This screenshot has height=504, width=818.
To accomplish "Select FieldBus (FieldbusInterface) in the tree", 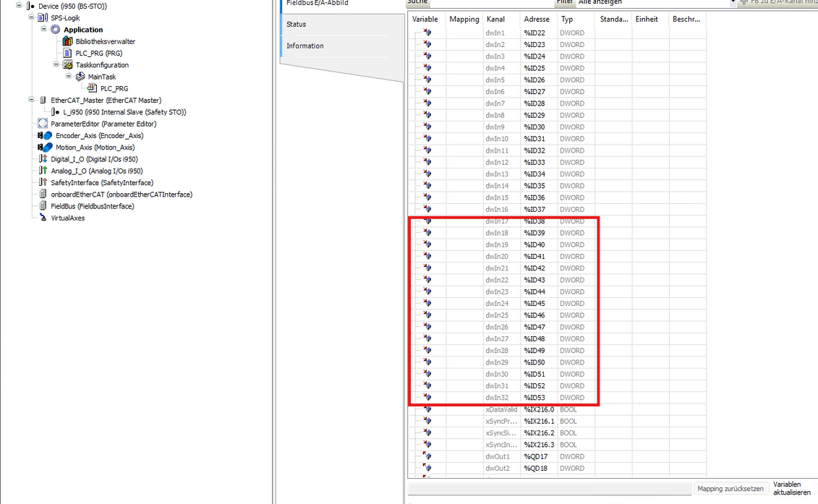I will (92, 206).
